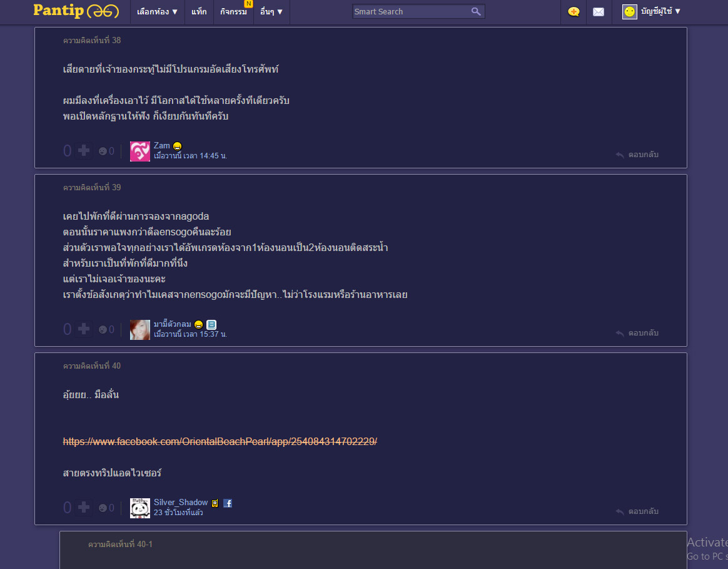Viewport: 728px width, 569px height.
Task: Click text สายตรงทริปแอดไวเซอร์
Action: coord(113,473)
